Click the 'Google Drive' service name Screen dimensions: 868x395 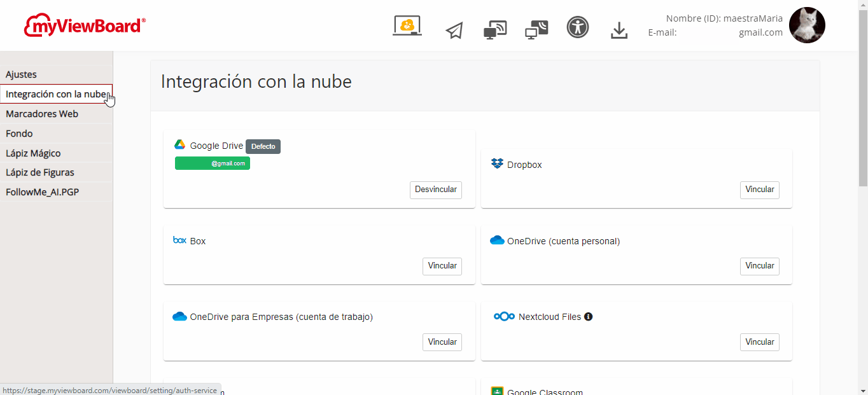pyautogui.click(x=216, y=146)
